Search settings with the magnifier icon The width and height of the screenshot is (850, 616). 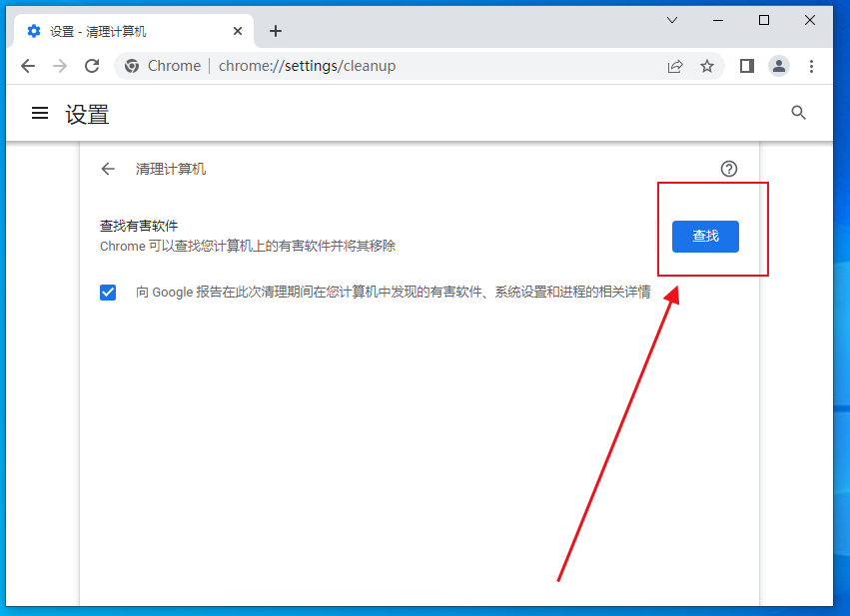[798, 113]
